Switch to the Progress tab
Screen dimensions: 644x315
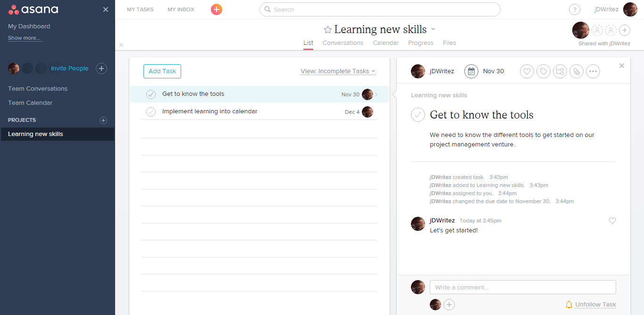tap(421, 43)
